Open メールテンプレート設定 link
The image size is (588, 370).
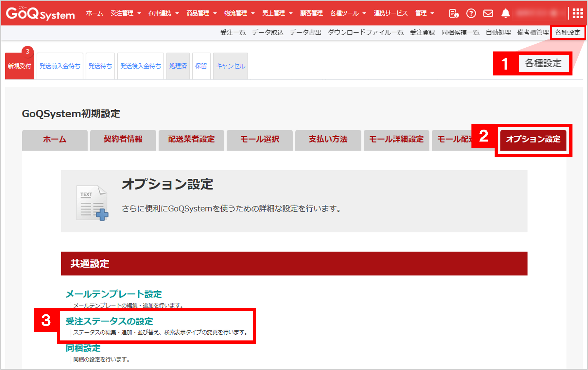[x=114, y=294]
